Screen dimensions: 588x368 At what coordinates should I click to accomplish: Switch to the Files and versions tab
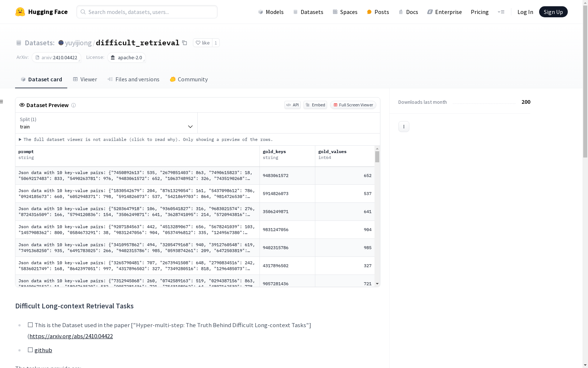(133, 79)
